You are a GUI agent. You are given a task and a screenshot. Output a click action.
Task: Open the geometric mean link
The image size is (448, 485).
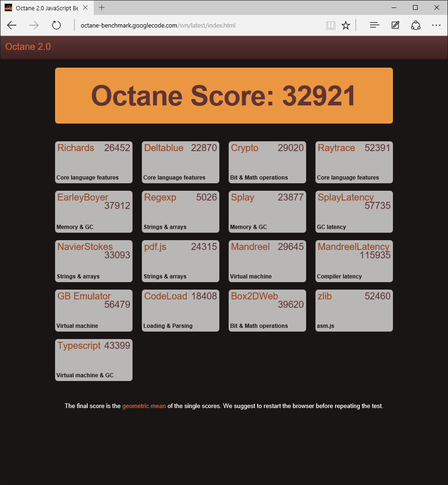[x=144, y=406]
